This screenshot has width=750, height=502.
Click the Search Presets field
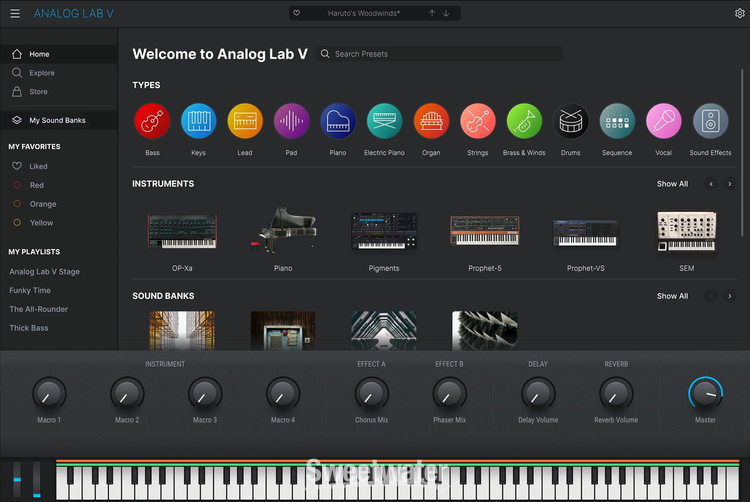[439, 54]
